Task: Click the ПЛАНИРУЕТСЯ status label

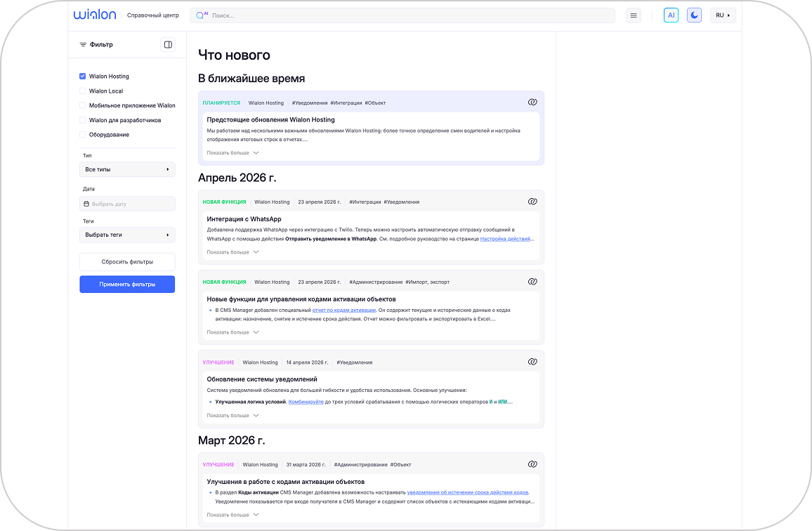Action: click(222, 103)
